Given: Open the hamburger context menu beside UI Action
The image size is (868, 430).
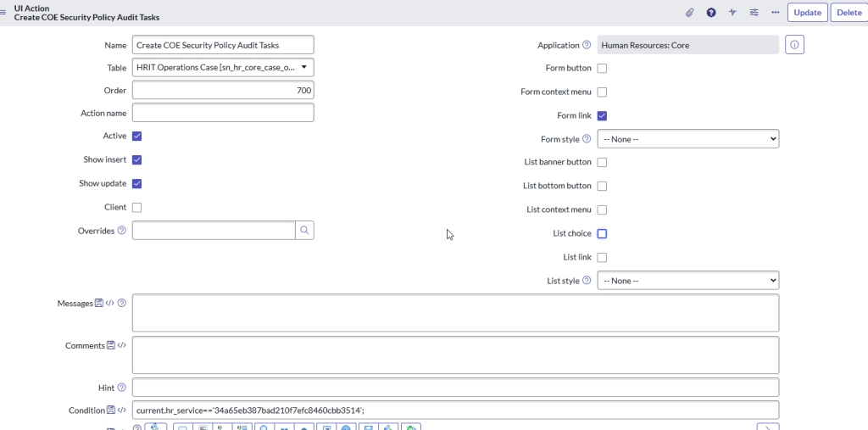Looking at the screenshot, I should pos(5,13).
